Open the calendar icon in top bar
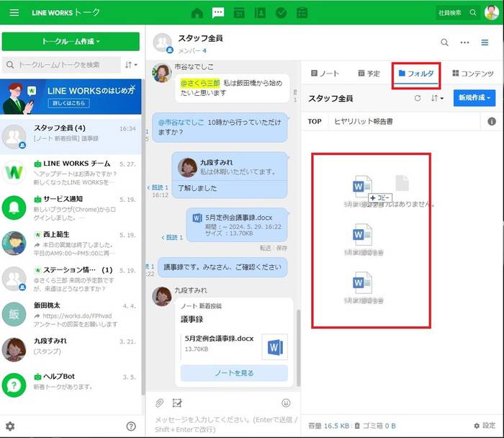This screenshot has width=504, height=438. [x=239, y=13]
